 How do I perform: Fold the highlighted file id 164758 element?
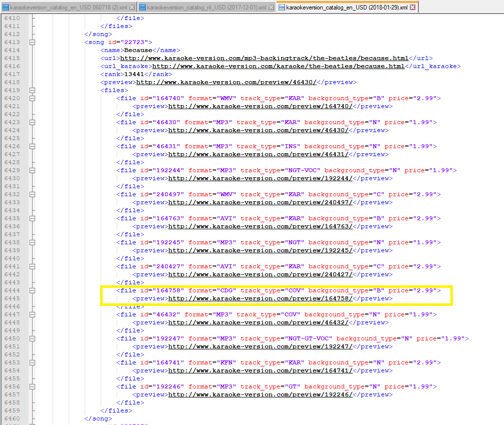tap(33, 291)
